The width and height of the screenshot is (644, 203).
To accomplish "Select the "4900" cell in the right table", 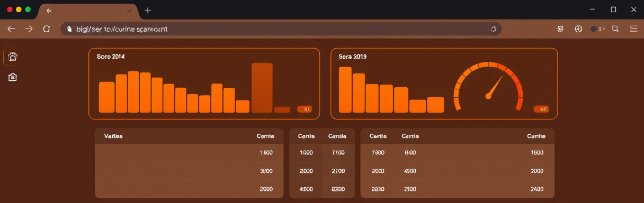I will click(x=410, y=171).
